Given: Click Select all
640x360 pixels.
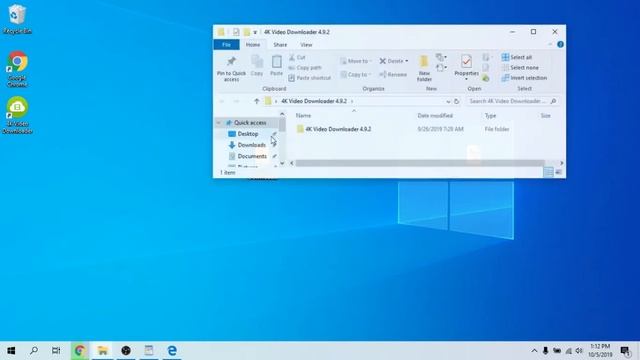Looking at the screenshot, I should [517, 58].
